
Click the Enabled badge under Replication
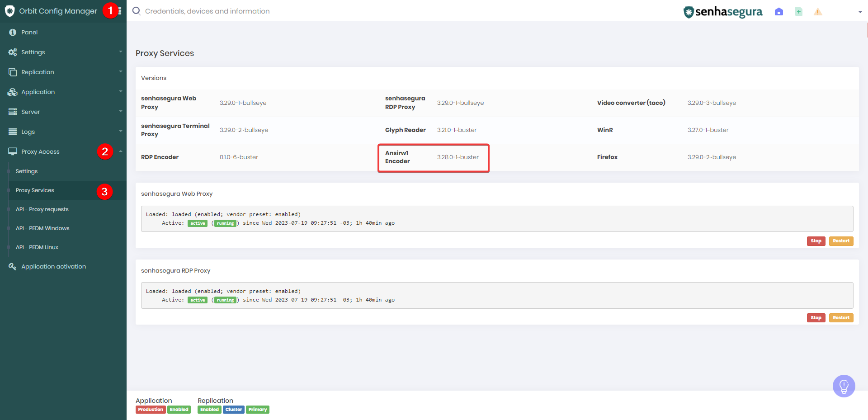209,410
